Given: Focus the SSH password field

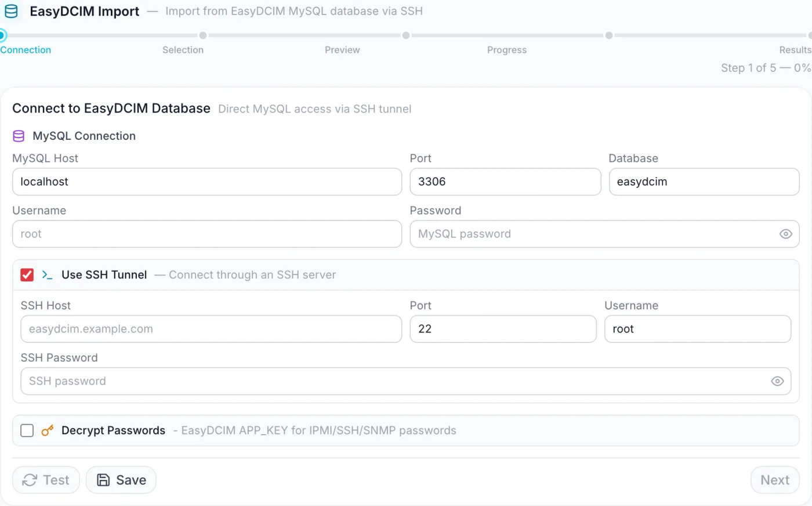Looking at the screenshot, I should pyautogui.click(x=406, y=381).
